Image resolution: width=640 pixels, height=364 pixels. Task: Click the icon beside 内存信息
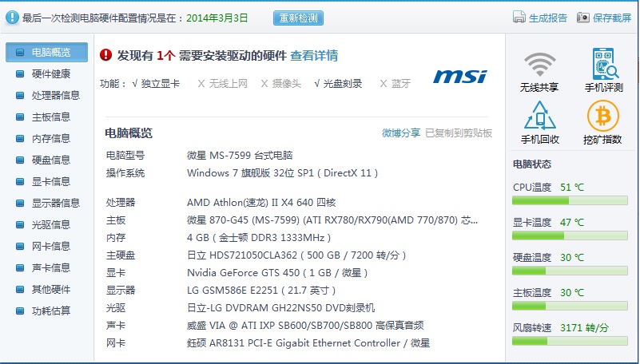point(20,139)
